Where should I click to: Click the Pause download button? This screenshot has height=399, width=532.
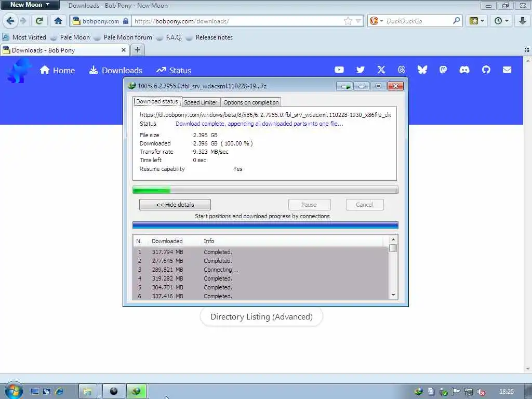coord(309,205)
